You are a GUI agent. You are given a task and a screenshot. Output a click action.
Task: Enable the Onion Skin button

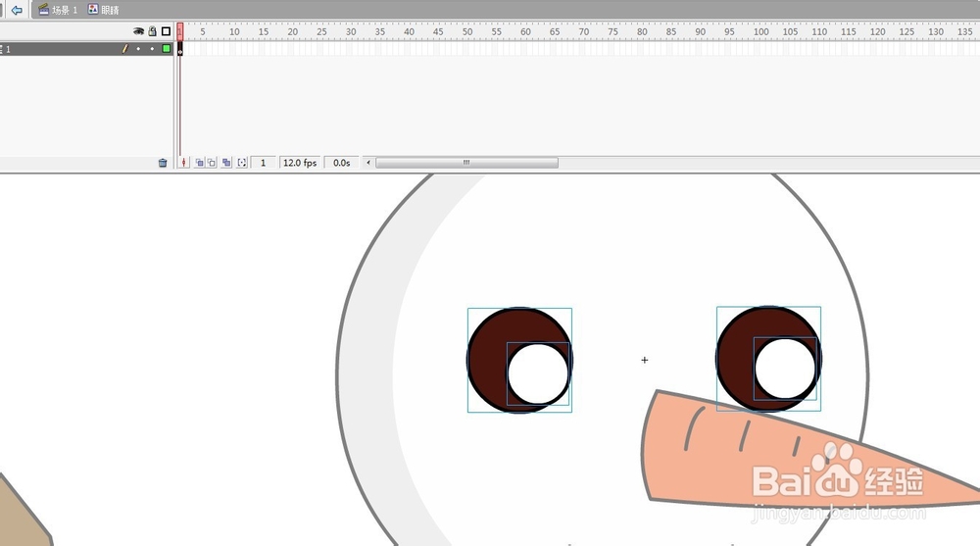199,163
